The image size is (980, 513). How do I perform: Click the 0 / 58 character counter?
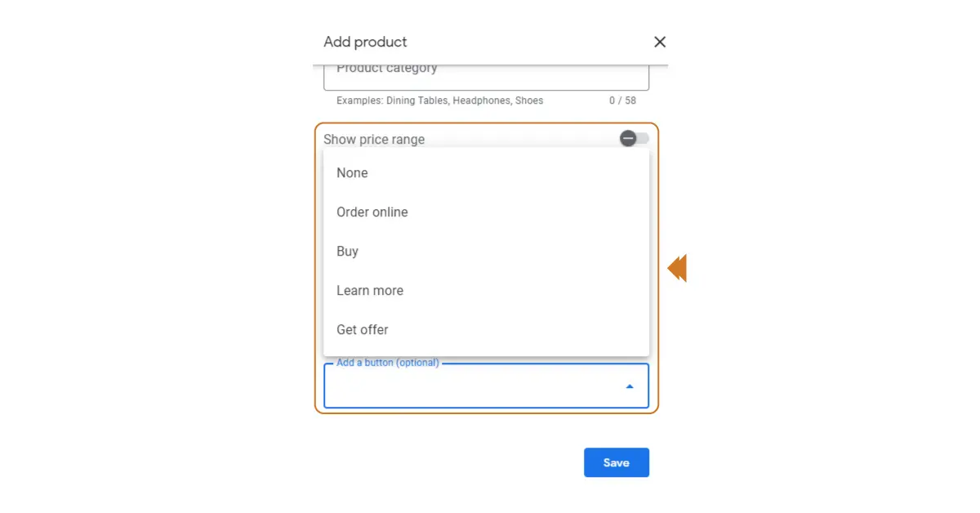622,100
